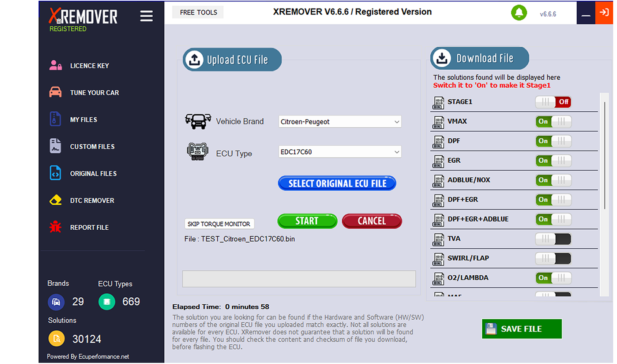Click the STAGE1 bin file icon
This screenshot has width=617, height=364.
pyautogui.click(x=438, y=102)
